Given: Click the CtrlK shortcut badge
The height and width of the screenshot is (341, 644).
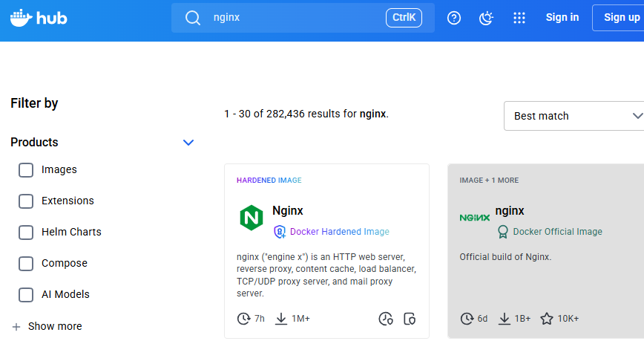Looking at the screenshot, I should (x=404, y=18).
